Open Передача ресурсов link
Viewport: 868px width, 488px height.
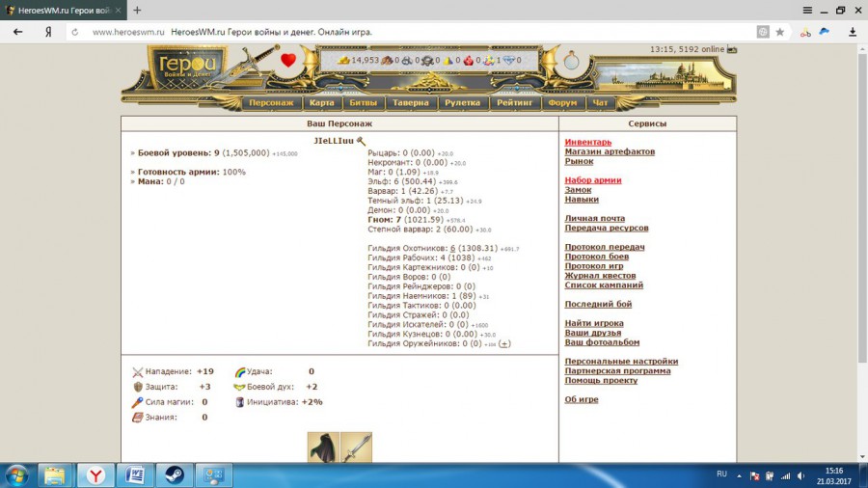click(x=607, y=228)
